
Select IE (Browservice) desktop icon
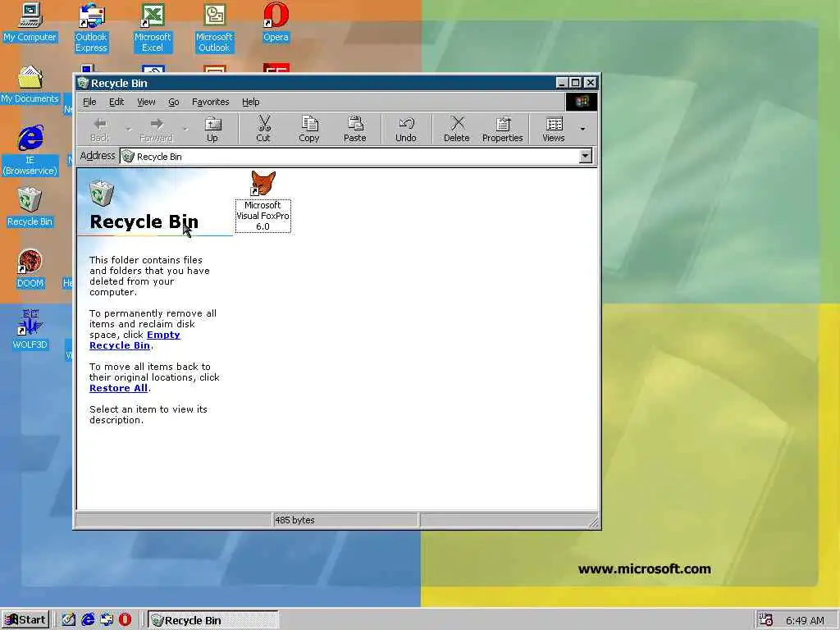coord(30,151)
